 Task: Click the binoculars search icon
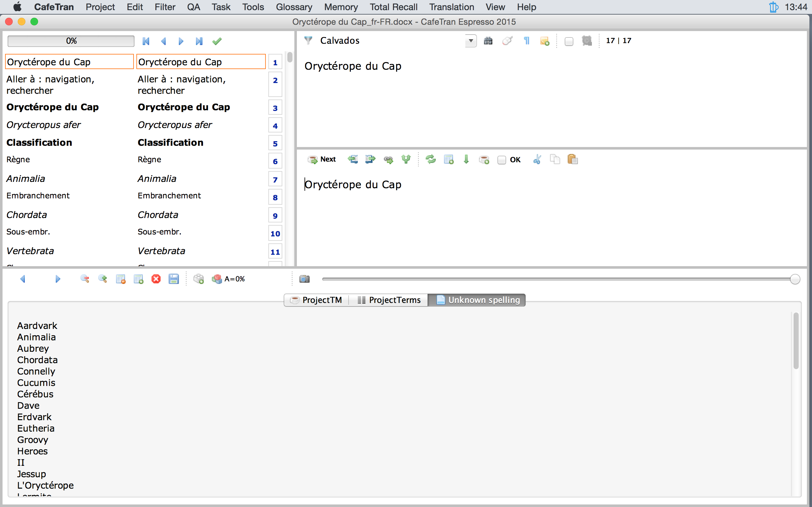click(x=488, y=41)
